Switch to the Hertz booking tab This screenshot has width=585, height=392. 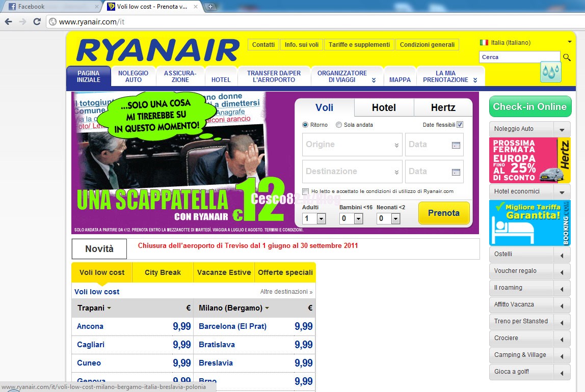point(443,108)
